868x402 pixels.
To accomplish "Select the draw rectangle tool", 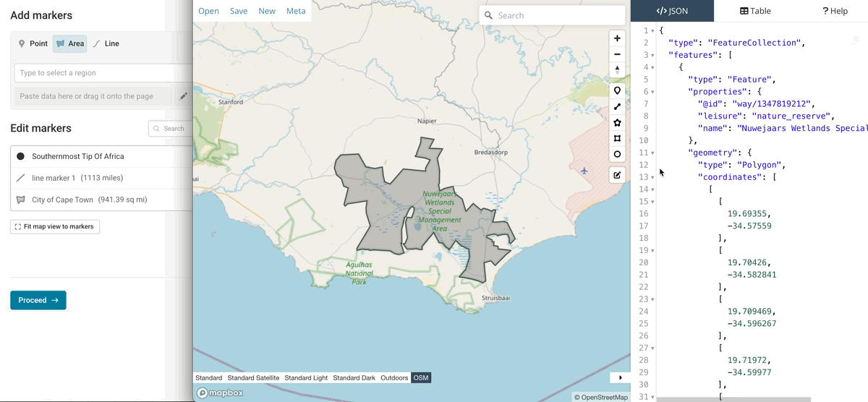I will [x=617, y=138].
